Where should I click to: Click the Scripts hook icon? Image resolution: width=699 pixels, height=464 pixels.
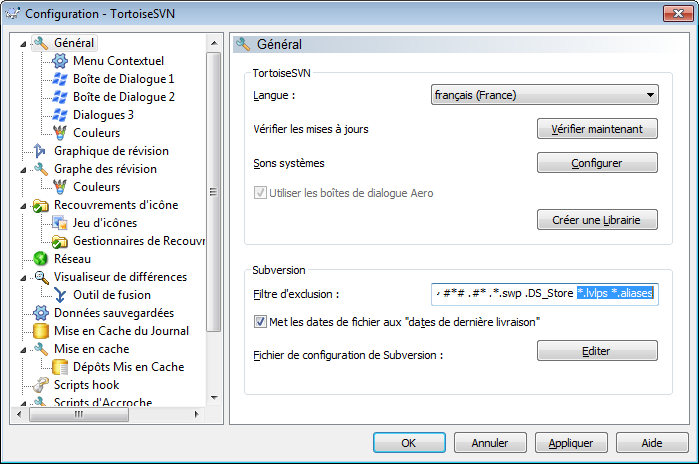coord(41,385)
